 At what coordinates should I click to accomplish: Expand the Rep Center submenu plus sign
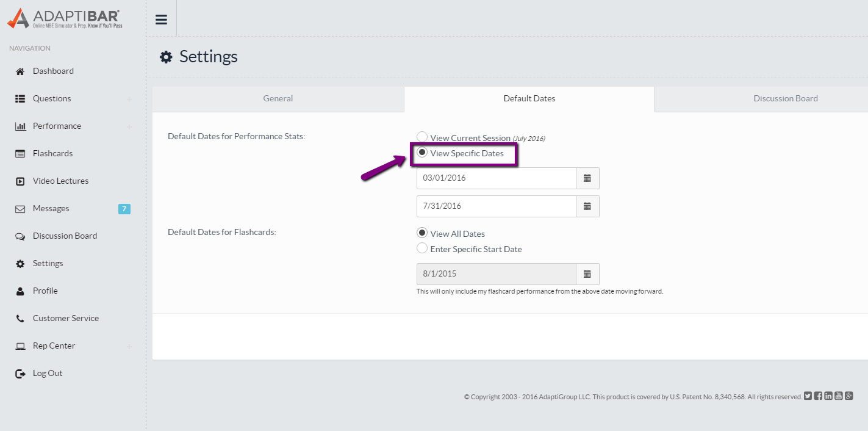tap(129, 346)
